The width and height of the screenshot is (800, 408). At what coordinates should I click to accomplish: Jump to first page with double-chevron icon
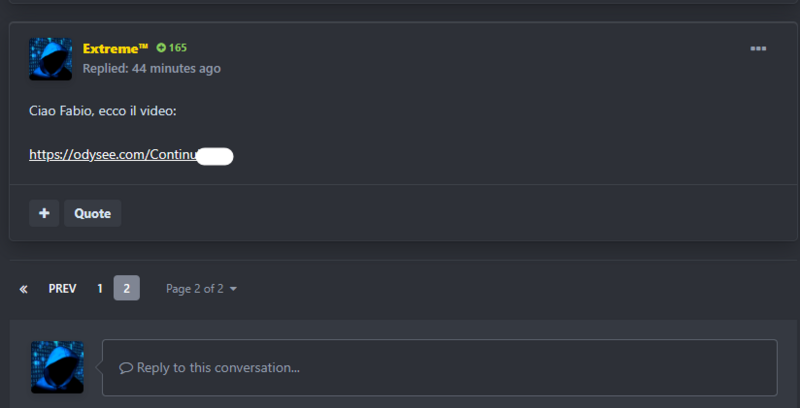(x=23, y=289)
